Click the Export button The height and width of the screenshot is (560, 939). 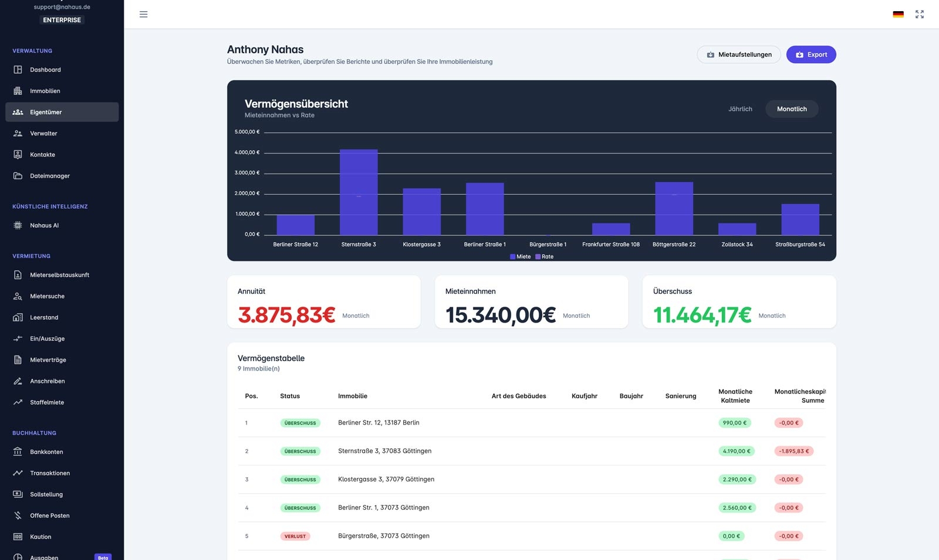point(811,55)
